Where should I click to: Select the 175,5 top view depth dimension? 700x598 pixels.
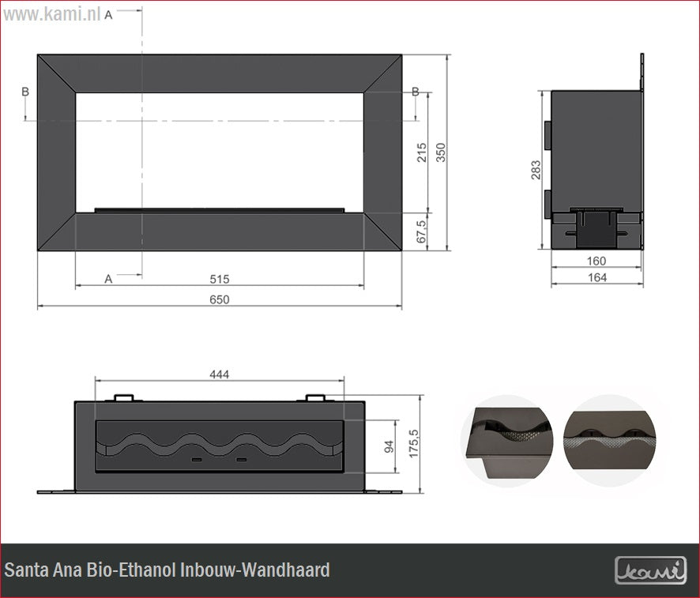[410, 444]
